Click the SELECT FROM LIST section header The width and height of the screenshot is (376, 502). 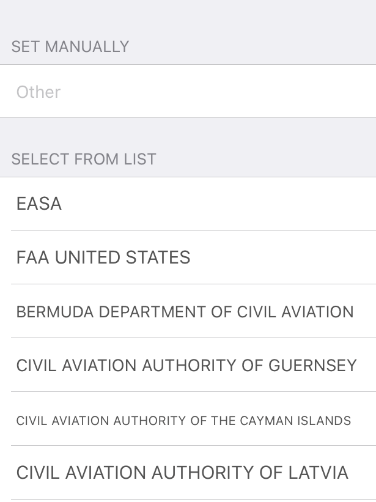(x=84, y=159)
